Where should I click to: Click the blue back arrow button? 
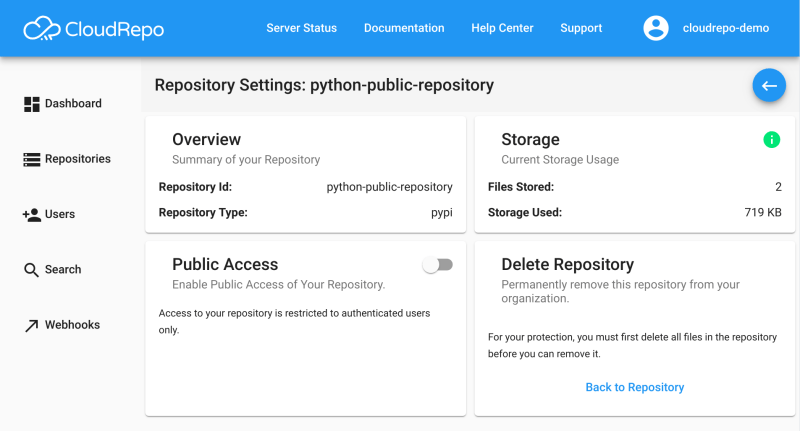769,85
